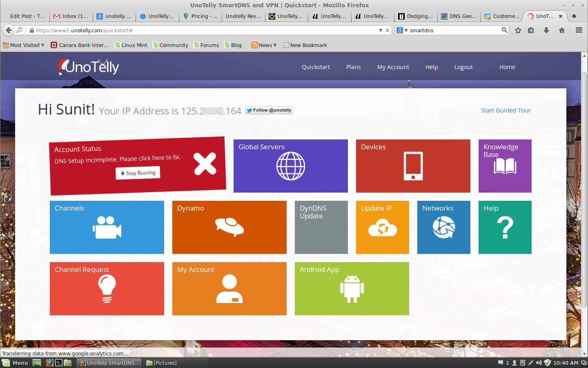This screenshot has width=588, height=368.
Task: Open the Linux Mint bookmark
Action: point(131,45)
